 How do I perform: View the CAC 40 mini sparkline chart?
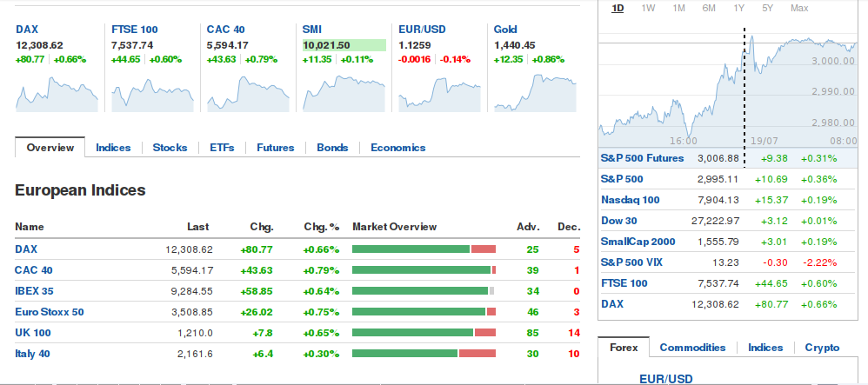tap(248, 94)
